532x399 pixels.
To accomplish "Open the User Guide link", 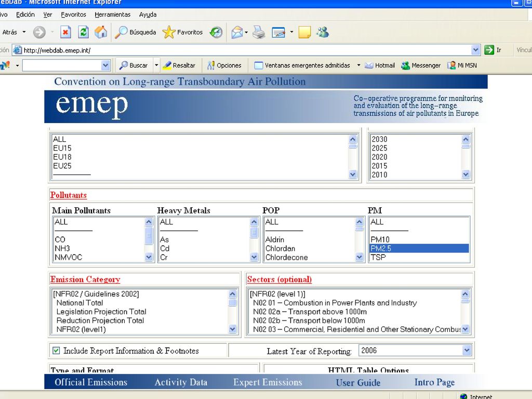I will (358, 382).
